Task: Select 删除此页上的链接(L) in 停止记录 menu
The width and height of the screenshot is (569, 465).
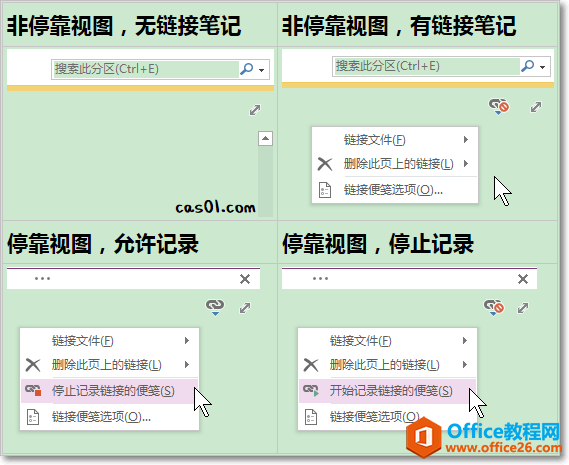Action: [388, 364]
